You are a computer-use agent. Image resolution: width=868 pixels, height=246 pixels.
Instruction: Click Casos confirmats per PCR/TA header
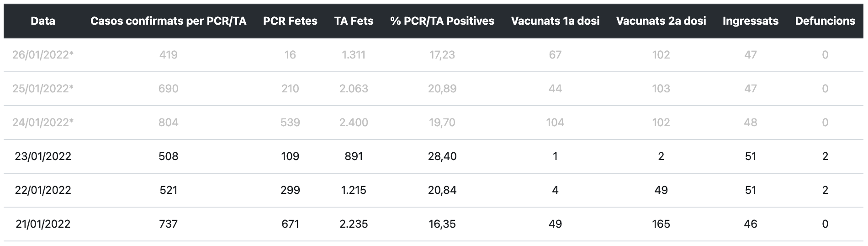coord(168,21)
